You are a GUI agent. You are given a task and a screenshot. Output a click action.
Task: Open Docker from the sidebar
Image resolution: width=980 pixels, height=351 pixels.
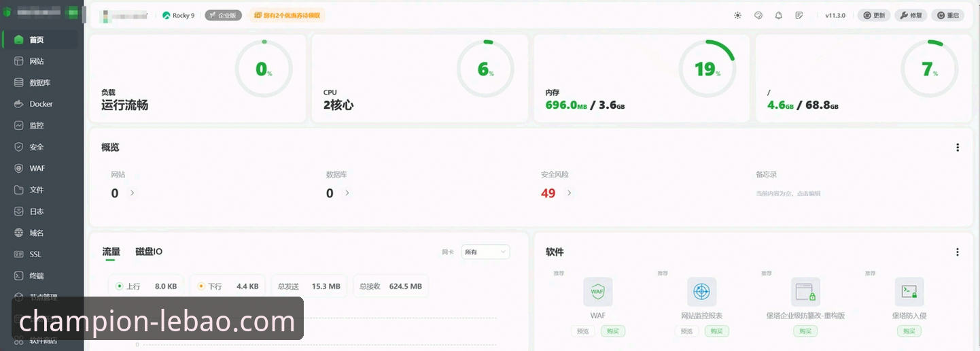(41, 104)
